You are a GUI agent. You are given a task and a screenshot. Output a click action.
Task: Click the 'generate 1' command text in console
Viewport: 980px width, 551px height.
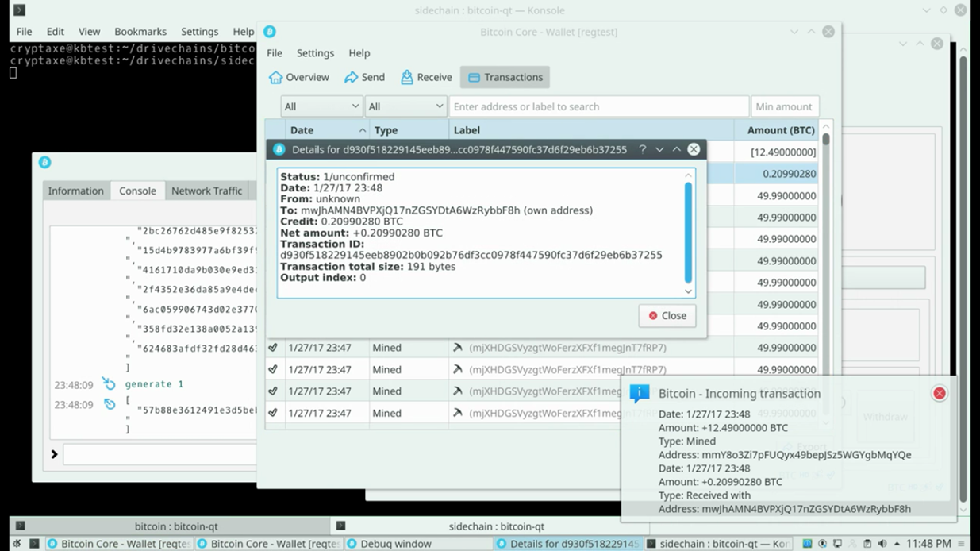coord(154,384)
